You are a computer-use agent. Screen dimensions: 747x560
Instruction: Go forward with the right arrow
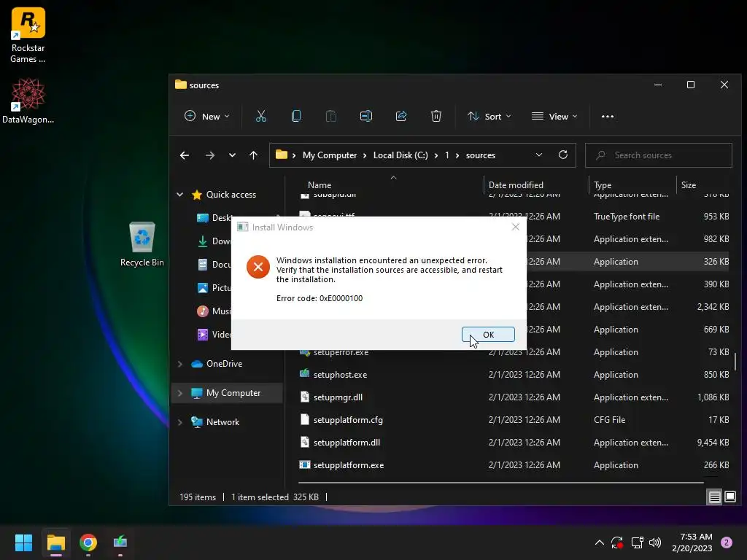point(209,155)
